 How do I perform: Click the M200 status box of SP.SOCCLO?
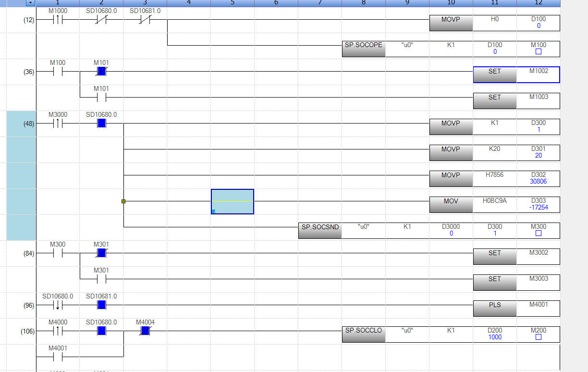(x=538, y=337)
